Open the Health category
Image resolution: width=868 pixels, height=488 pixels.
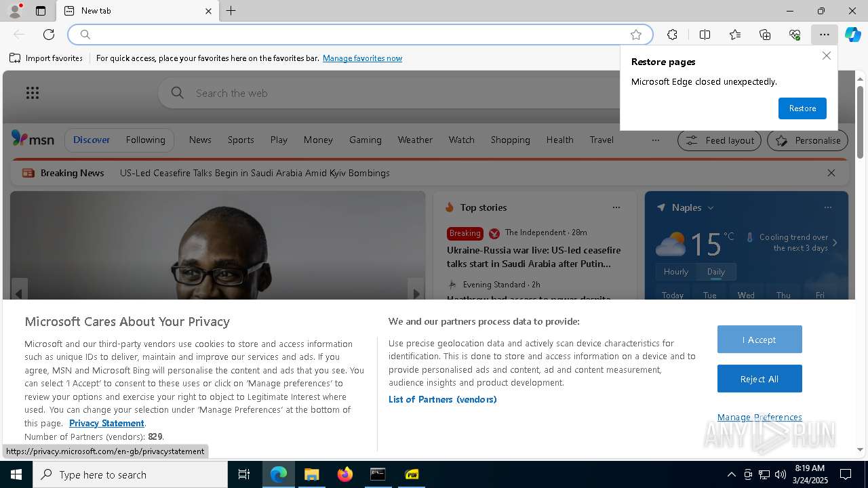click(x=559, y=140)
